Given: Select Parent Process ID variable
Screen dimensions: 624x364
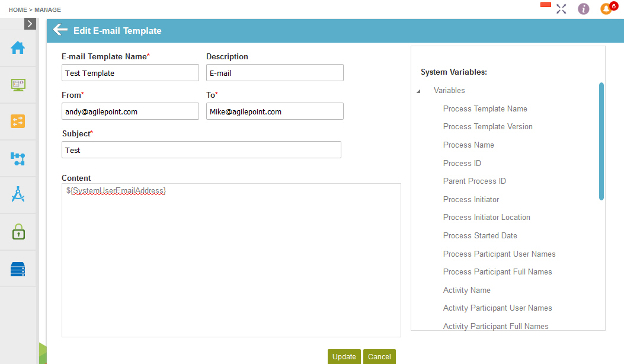Looking at the screenshot, I should [474, 181].
